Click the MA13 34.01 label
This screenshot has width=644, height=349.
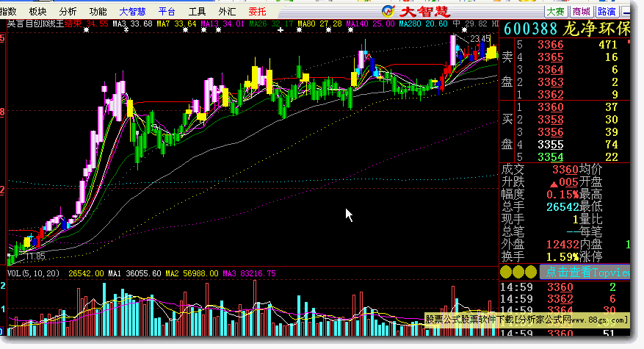222,24
